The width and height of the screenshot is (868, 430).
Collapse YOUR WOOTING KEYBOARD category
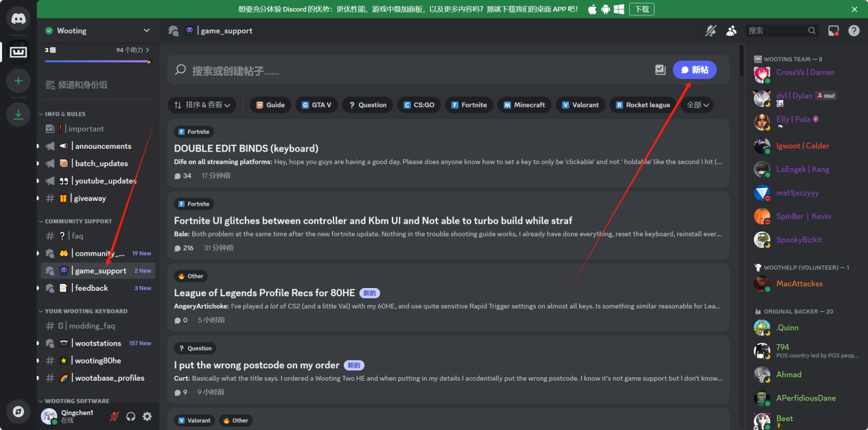82,311
